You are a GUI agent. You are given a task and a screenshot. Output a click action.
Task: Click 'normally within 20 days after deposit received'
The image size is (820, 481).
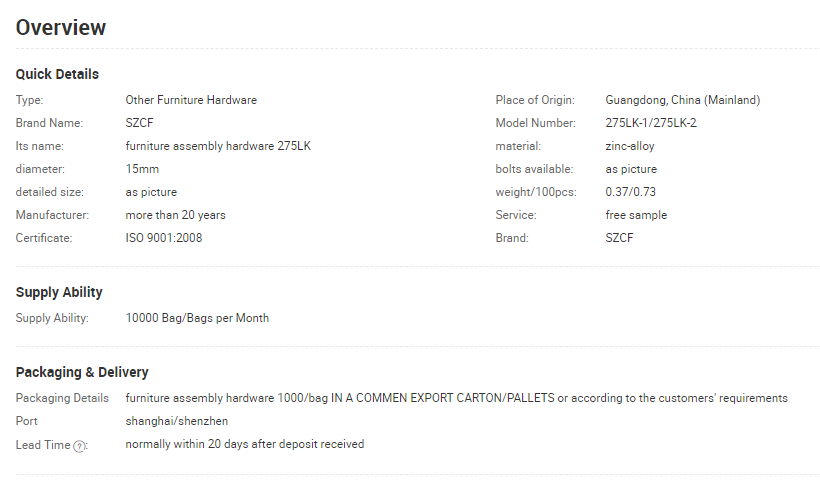tap(245, 444)
